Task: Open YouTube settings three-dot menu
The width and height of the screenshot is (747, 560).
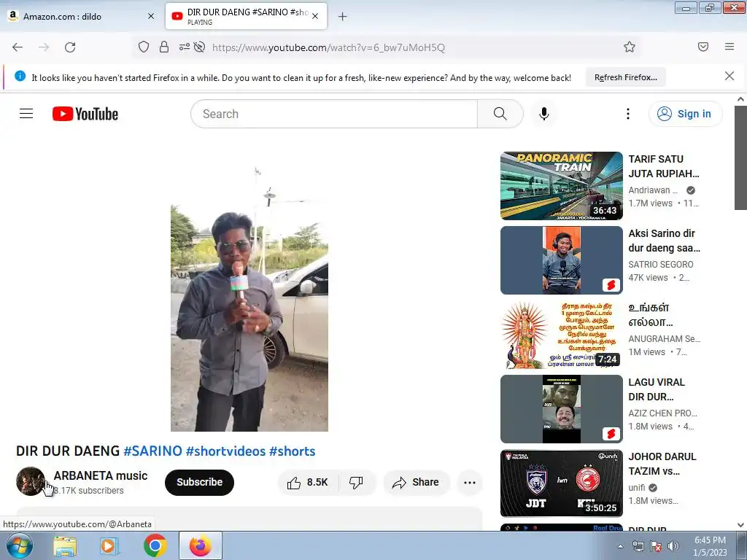Action: (x=628, y=114)
